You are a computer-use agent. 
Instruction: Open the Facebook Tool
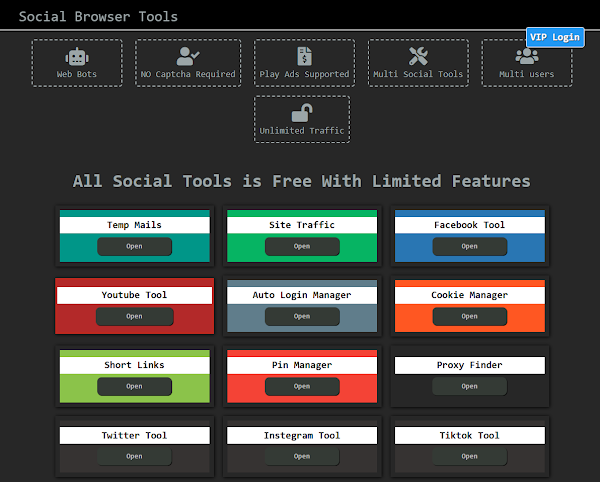click(470, 246)
